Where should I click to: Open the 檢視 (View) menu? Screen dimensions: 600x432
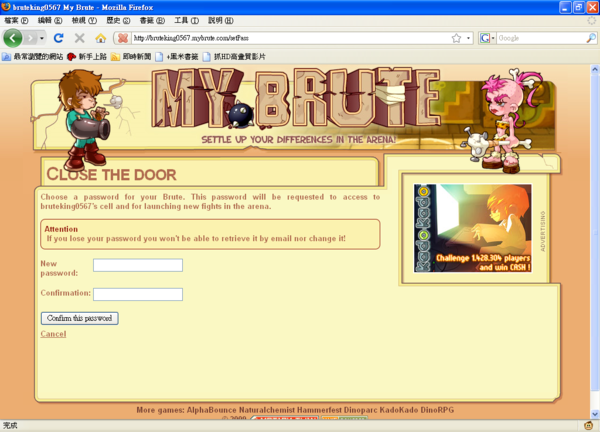pos(84,20)
